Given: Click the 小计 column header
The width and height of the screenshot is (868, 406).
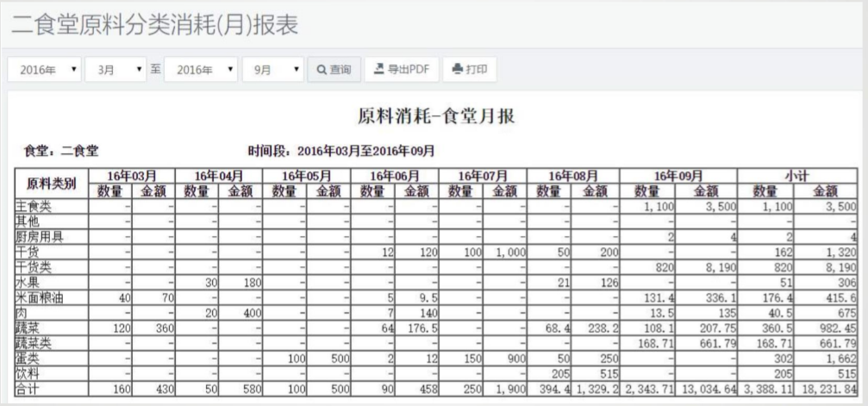Looking at the screenshot, I should point(797,176).
